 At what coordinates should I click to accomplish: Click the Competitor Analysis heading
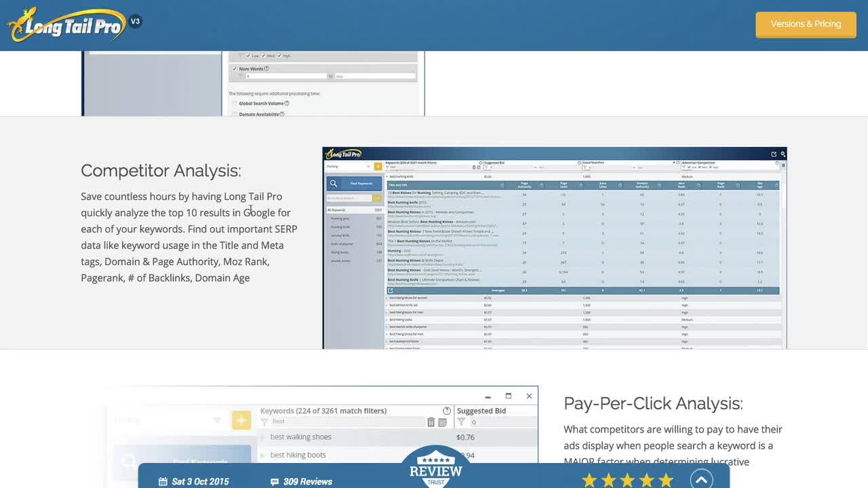tap(161, 170)
